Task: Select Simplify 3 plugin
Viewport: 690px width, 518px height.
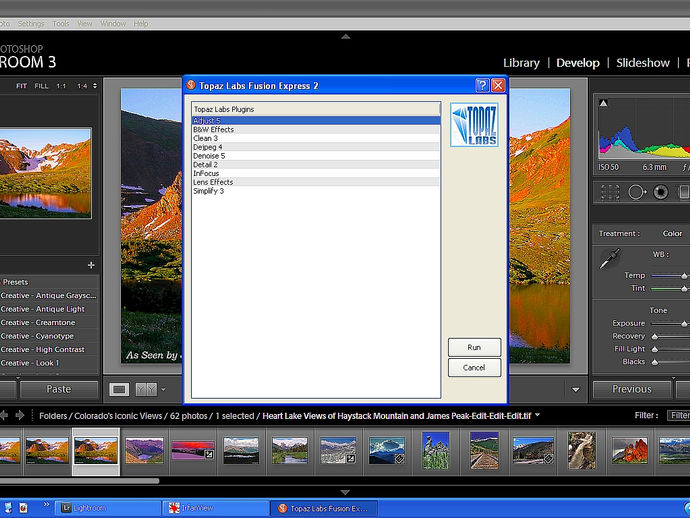Action: click(x=316, y=191)
